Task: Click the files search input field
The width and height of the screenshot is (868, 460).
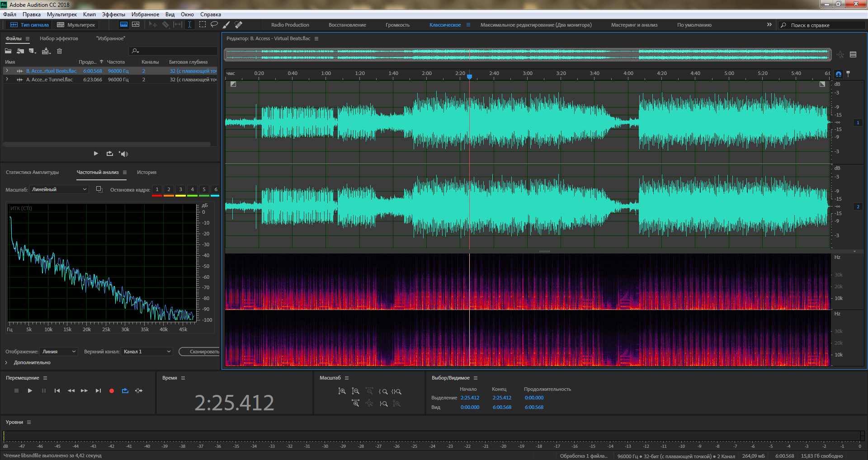Action: coord(174,51)
